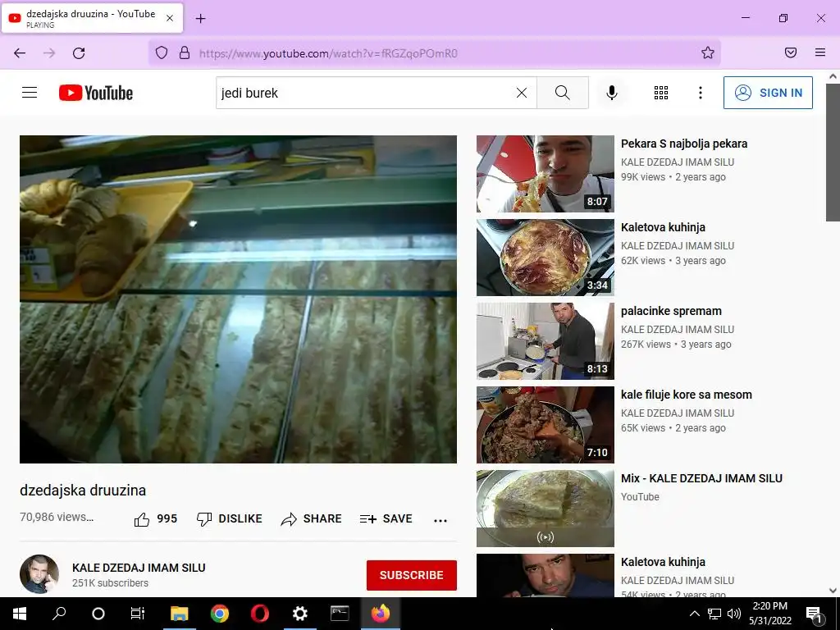Image resolution: width=840 pixels, height=630 pixels.
Task: Show hidden system tray icons
Action: [694, 614]
